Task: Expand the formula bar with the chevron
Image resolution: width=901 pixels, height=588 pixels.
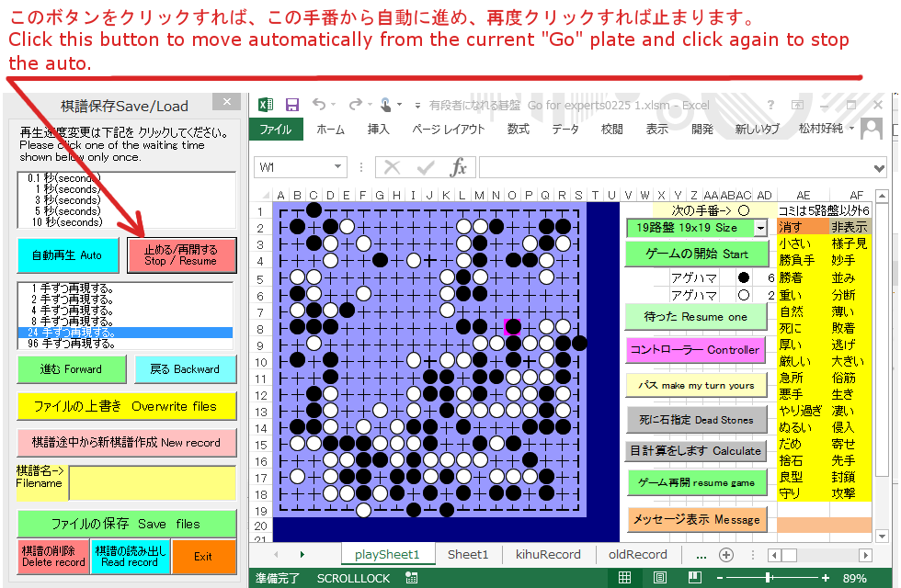Action: 880,167
